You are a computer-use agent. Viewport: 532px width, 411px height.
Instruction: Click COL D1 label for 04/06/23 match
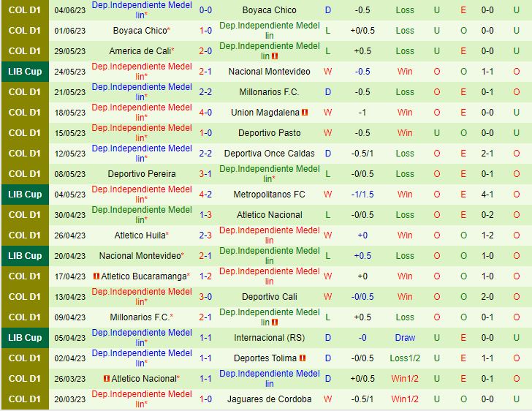coord(25,10)
